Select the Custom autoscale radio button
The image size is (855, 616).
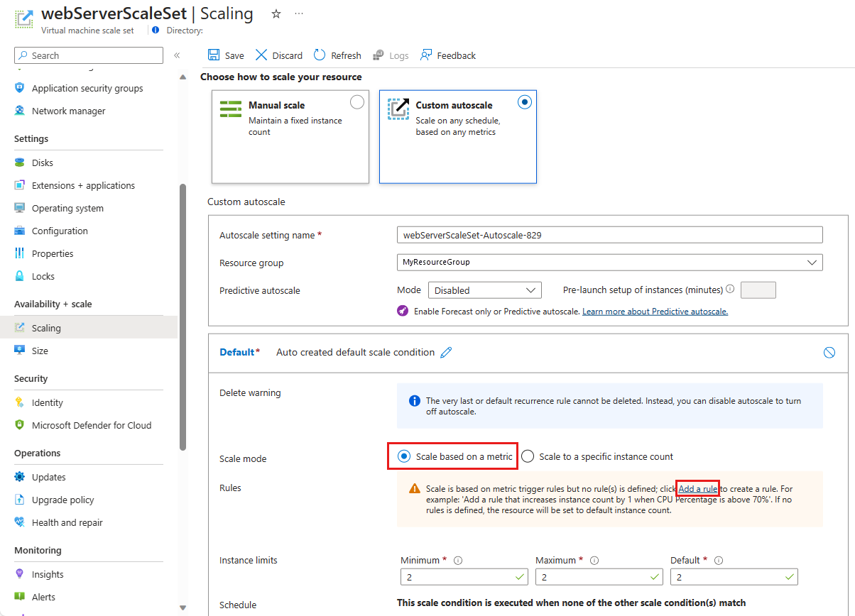pyautogui.click(x=525, y=102)
